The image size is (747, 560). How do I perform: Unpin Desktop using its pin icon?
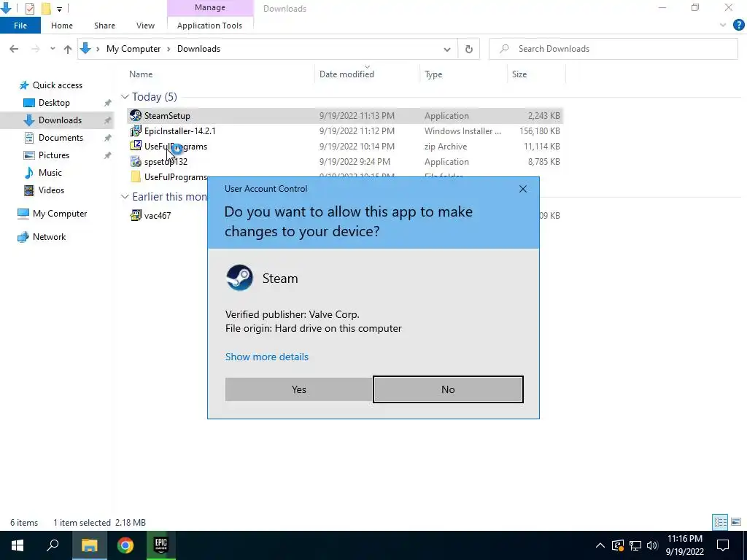[x=108, y=103]
